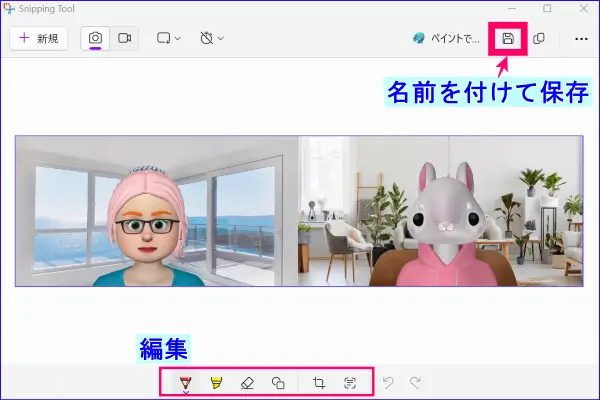The height and width of the screenshot is (400, 600).
Task: Open in Paint via ペイントで... button
Action: coord(446,38)
